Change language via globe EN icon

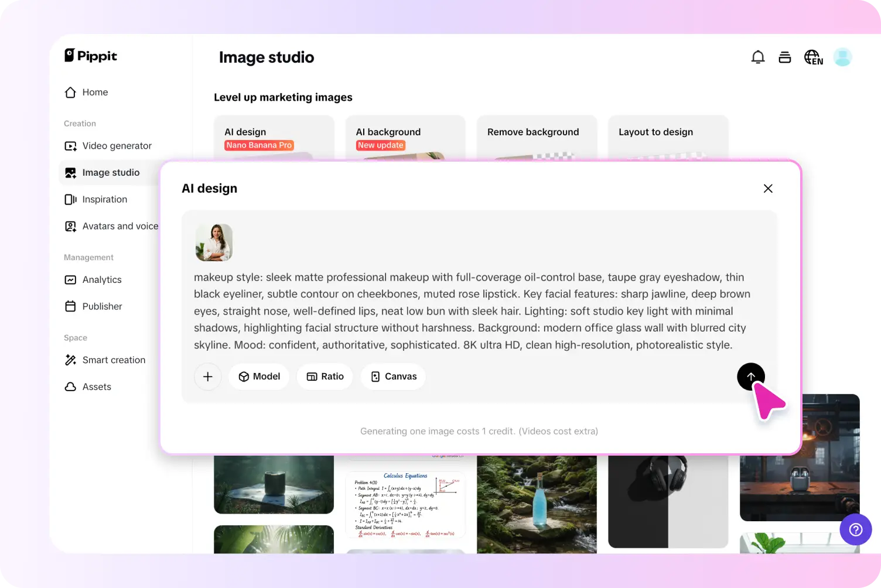pyautogui.click(x=814, y=57)
